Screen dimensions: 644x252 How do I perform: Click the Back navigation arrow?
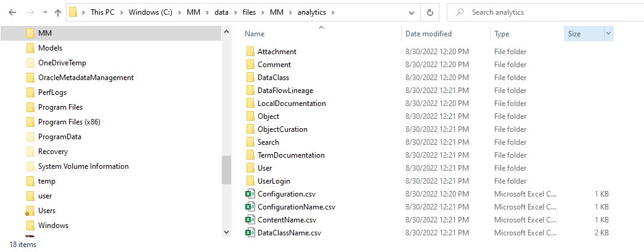tap(13, 12)
